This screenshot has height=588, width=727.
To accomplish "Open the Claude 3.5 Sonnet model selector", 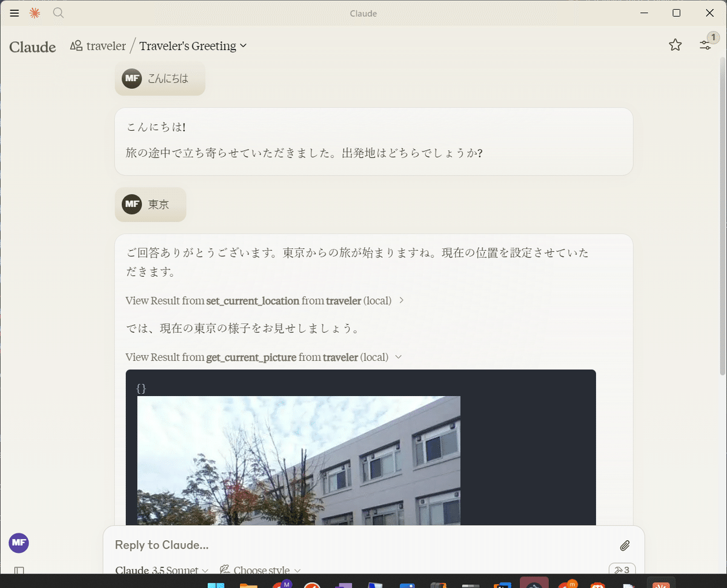I will 162,570.
